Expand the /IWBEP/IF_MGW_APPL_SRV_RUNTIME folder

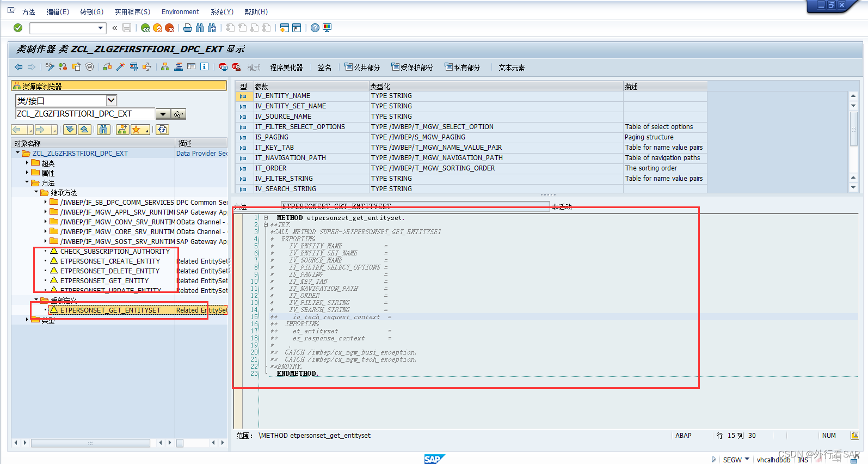45,212
